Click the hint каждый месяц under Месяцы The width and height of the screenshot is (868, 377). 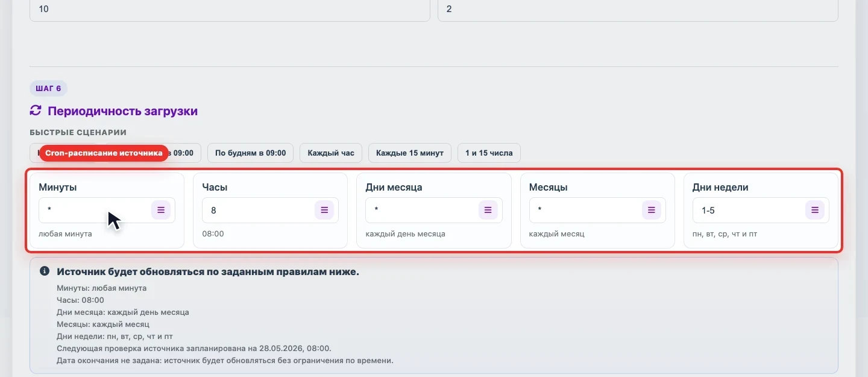click(x=556, y=233)
